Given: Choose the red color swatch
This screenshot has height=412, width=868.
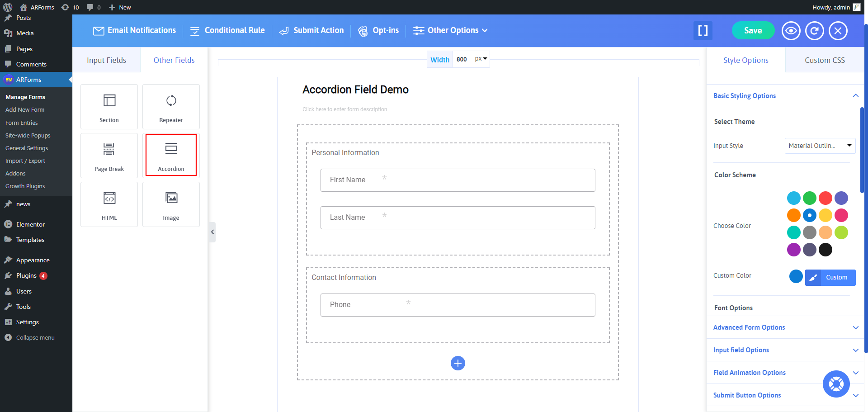Looking at the screenshot, I should pos(825,198).
